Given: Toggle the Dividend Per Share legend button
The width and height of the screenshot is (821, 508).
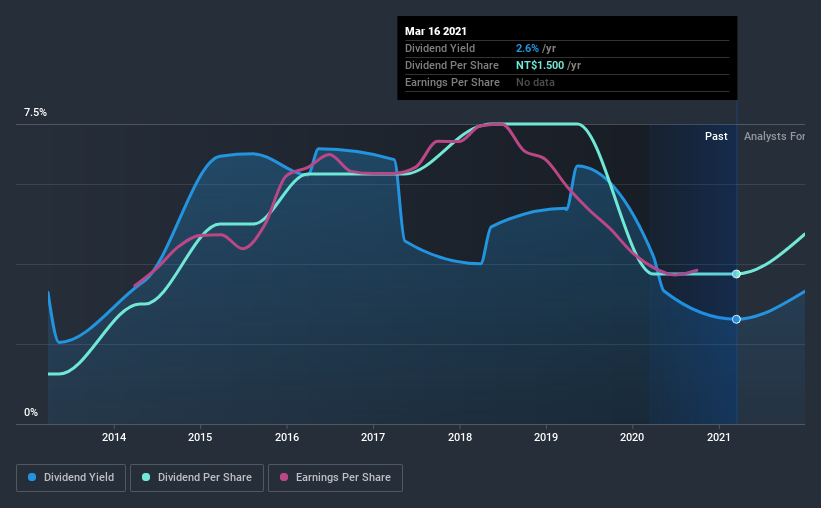Looking at the screenshot, I should coord(197,478).
